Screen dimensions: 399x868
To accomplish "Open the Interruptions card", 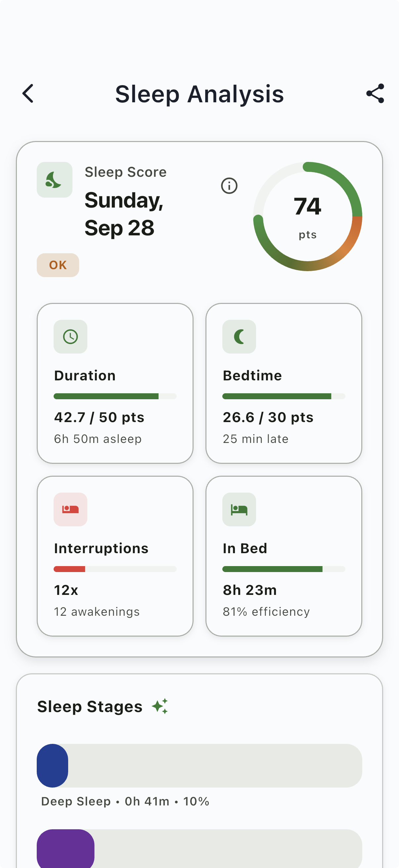I will tap(115, 556).
